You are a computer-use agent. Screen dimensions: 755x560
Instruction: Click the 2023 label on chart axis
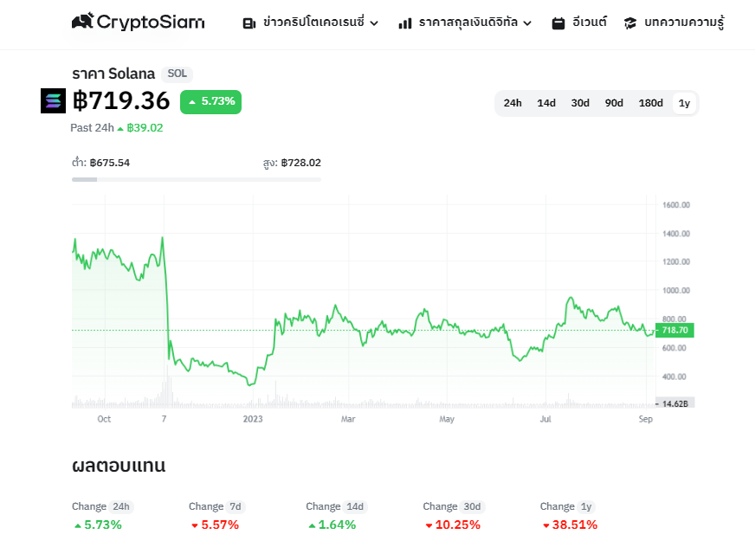[253, 419]
